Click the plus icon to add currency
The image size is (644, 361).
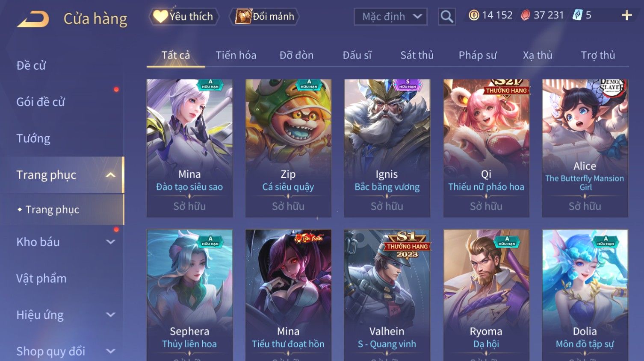[626, 15]
